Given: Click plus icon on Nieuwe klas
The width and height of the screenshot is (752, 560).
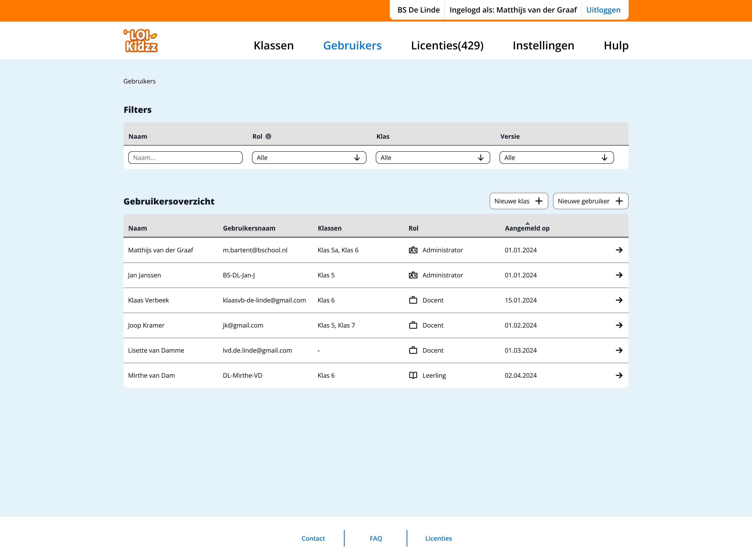Looking at the screenshot, I should pyautogui.click(x=539, y=201).
